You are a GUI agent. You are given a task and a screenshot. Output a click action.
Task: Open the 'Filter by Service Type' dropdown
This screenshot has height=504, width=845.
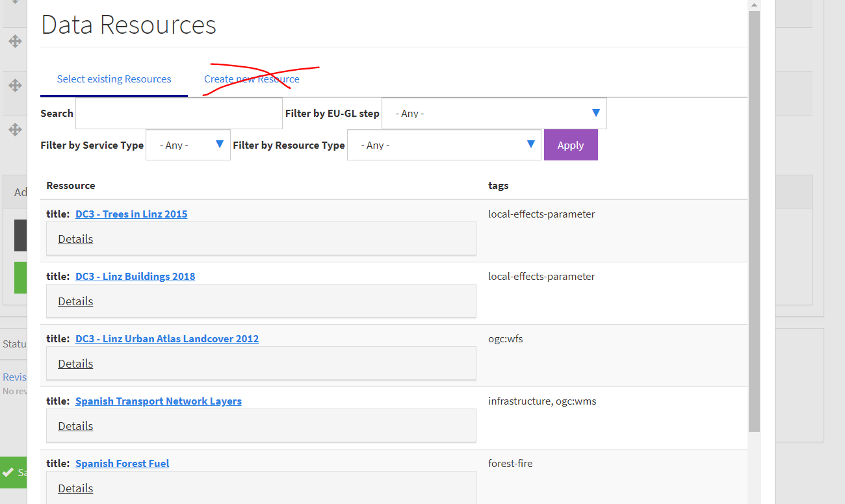[x=188, y=144]
